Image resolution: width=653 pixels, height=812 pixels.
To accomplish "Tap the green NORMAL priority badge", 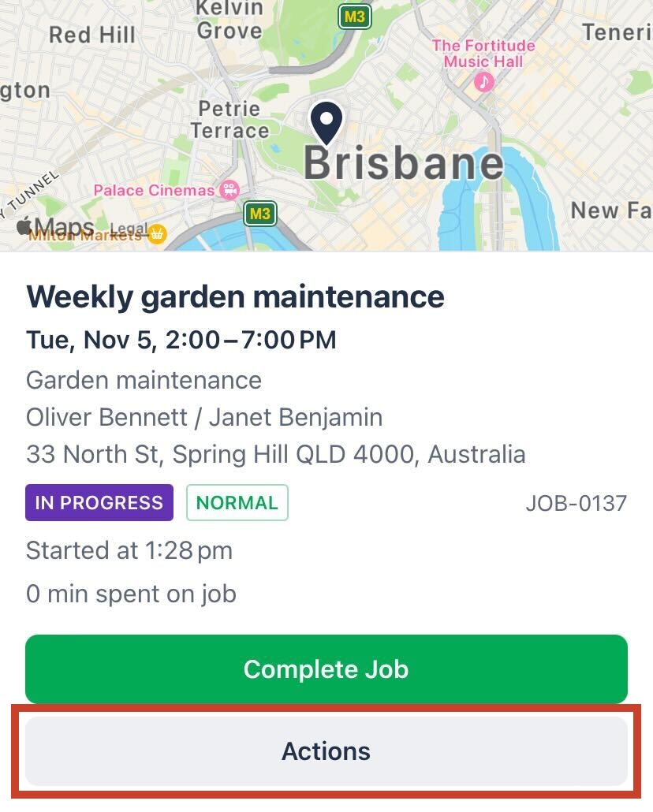I will coord(237,503).
